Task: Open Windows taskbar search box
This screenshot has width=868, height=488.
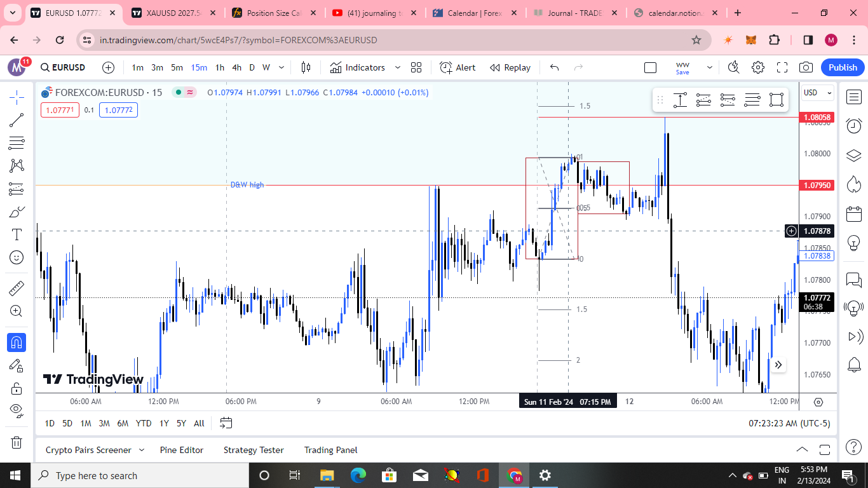Action: 140,475
